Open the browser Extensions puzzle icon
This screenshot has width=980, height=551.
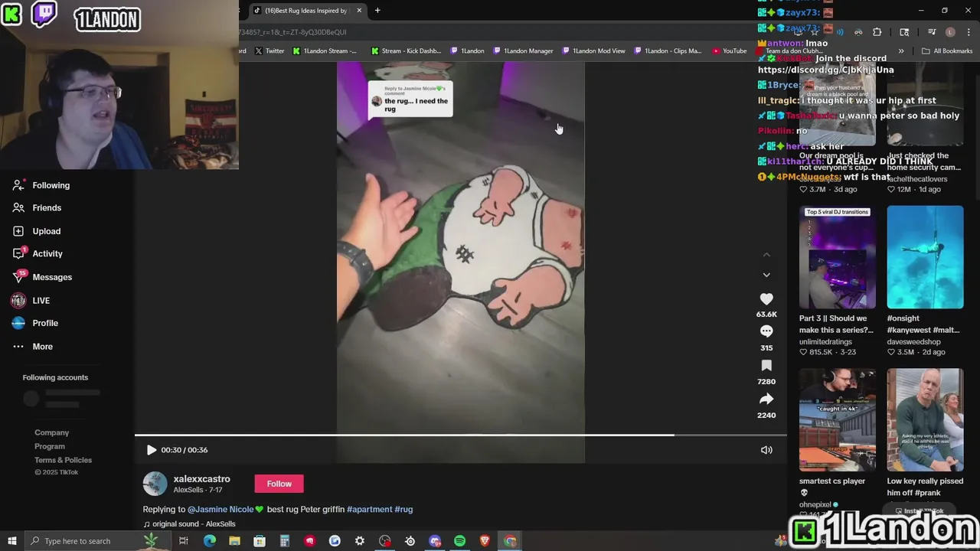click(x=877, y=32)
